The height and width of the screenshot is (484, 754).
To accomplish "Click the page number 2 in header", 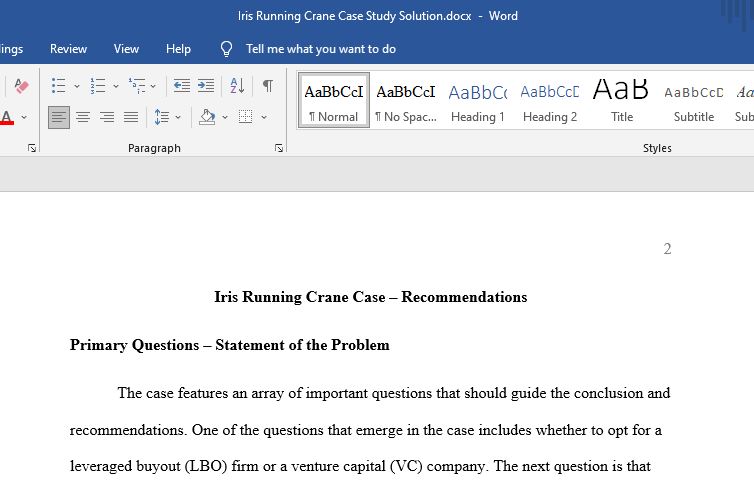I will 667,248.
